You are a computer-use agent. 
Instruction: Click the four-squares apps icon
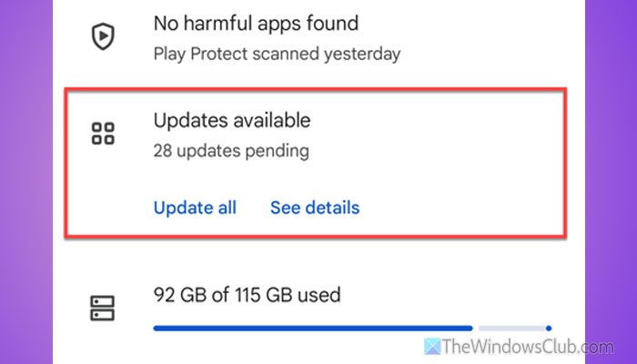[103, 135]
